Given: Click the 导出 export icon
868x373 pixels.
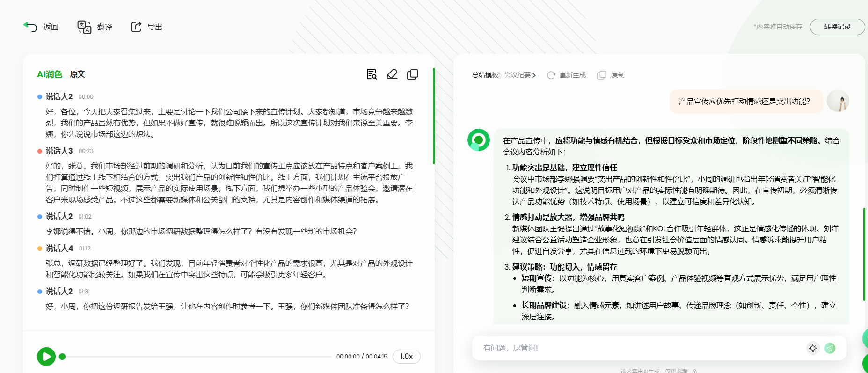Looking at the screenshot, I should click(x=136, y=27).
